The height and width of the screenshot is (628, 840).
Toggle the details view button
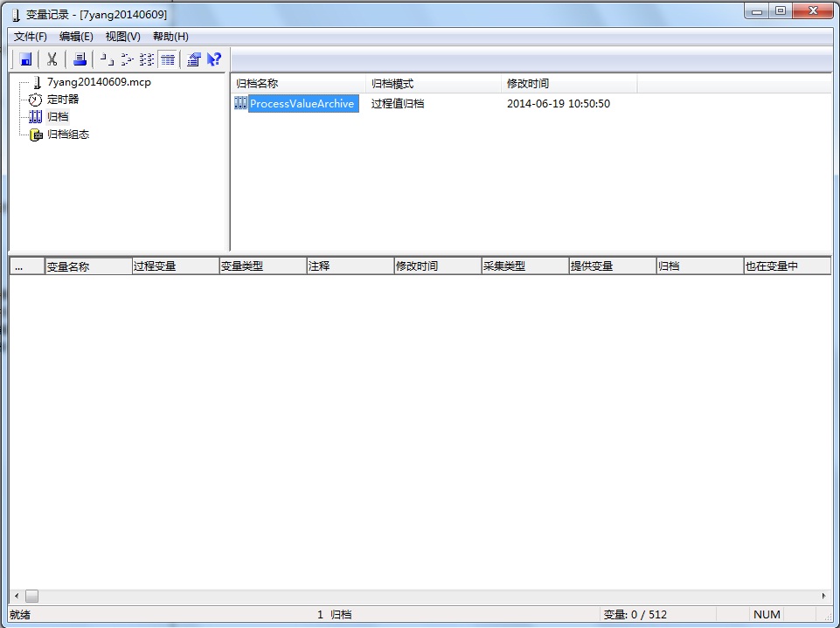pyautogui.click(x=168, y=59)
